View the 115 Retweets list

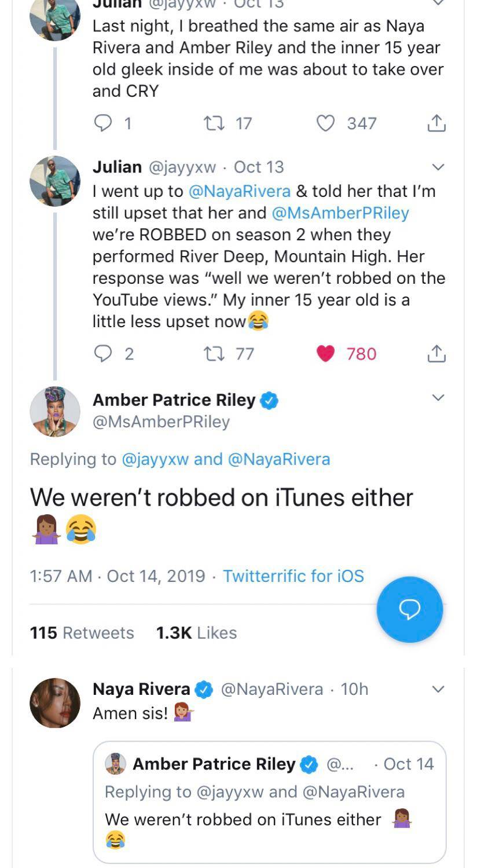pos(83,632)
